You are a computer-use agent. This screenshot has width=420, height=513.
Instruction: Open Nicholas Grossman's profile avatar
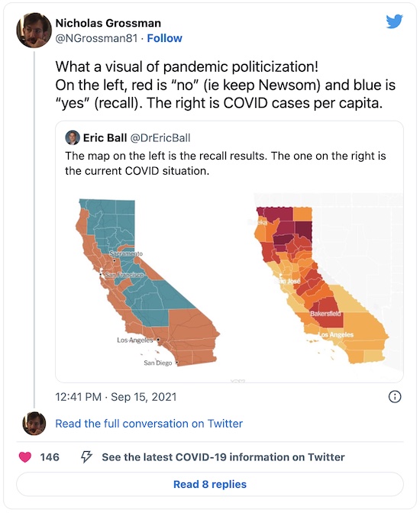34,31
